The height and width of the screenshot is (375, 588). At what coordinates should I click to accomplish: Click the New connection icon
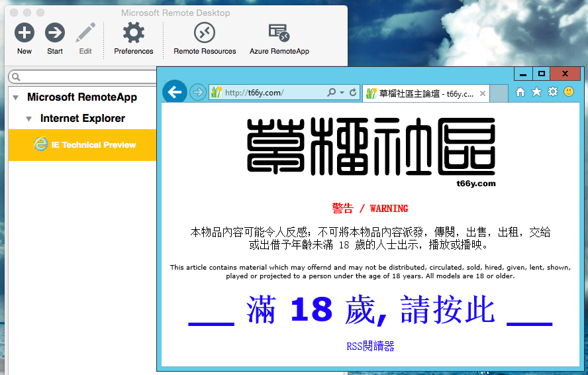[x=24, y=32]
